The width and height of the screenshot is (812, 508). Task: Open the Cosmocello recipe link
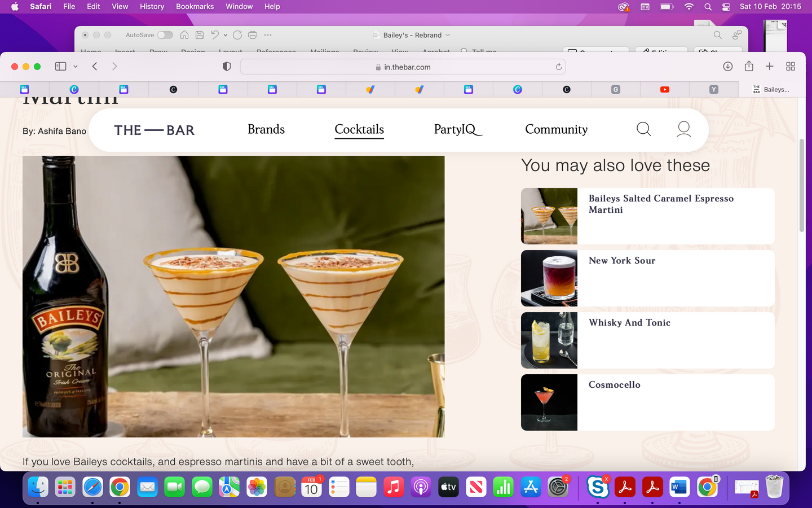[x=614, y=385]
